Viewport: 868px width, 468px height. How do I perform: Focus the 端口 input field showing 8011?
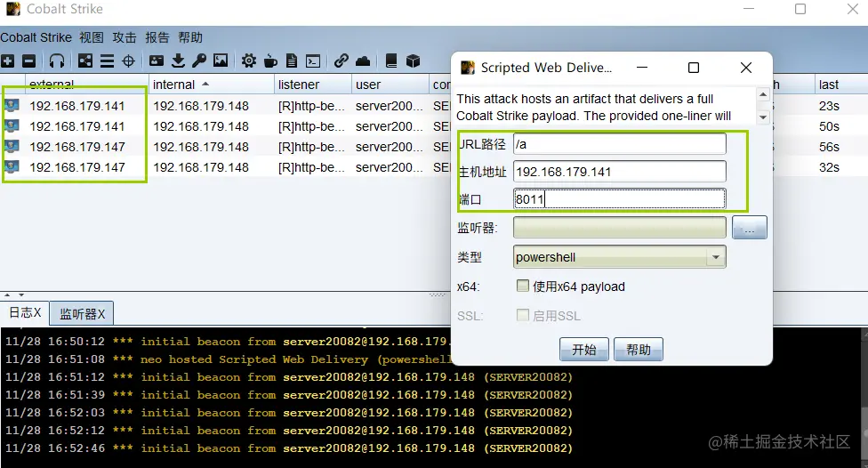620,198
